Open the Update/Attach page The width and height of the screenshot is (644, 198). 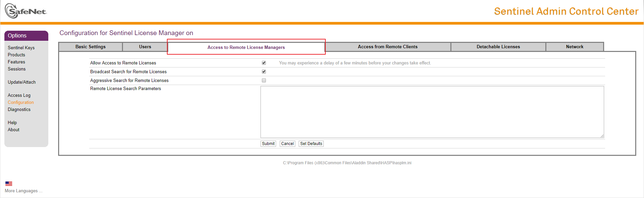(22, 82)
